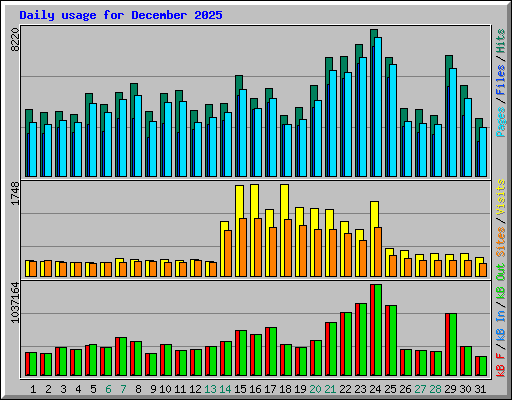Click the 'Sites' legend label

pos(501,242)
